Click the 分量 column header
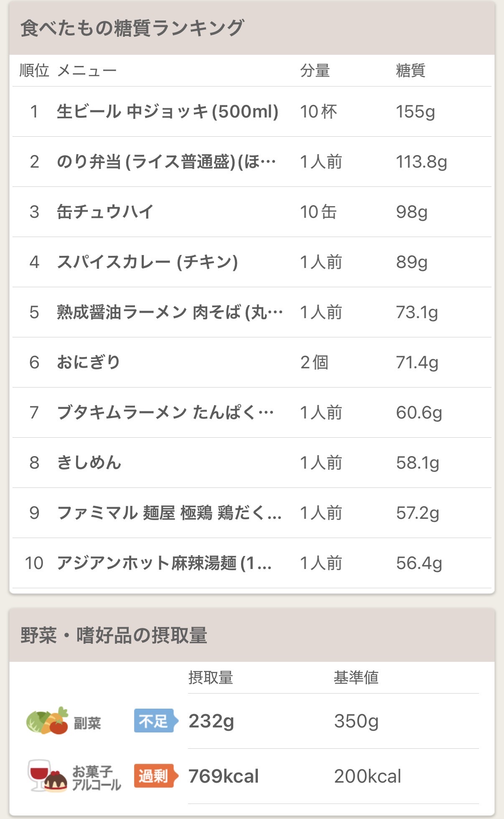The height and width of the screenshot is (819, 504). click(x=315, y=71)
